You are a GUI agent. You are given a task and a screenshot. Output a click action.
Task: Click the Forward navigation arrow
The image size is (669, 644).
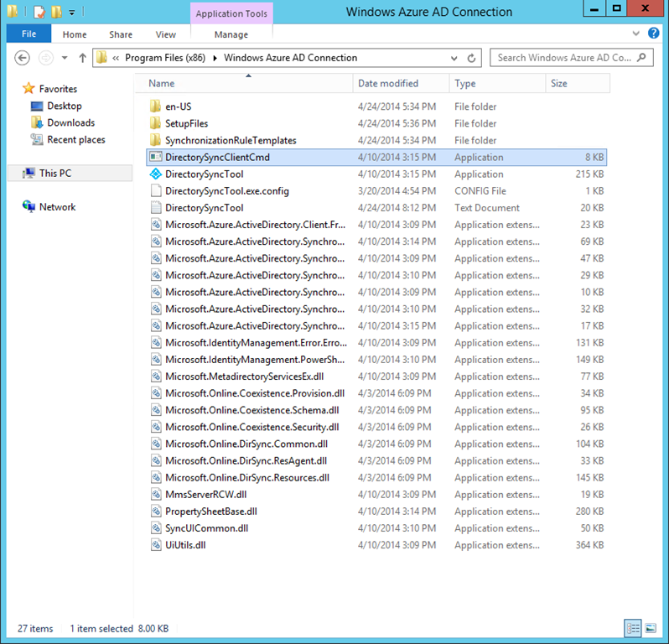45,58
